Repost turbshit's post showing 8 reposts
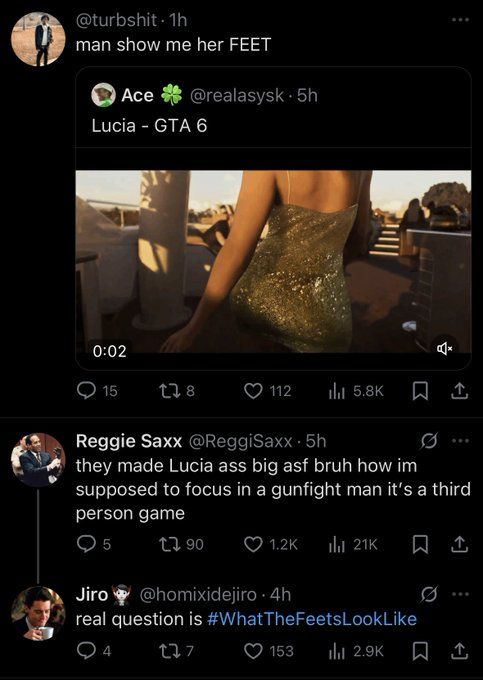 tap(169, 391)
